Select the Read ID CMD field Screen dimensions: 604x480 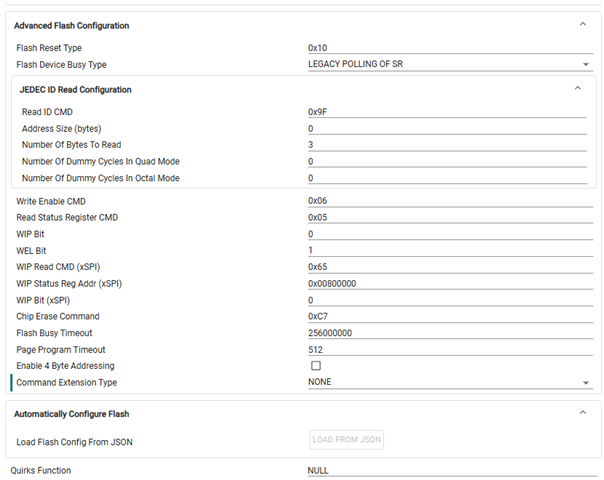pyautogui.click(x=447, y=112)
